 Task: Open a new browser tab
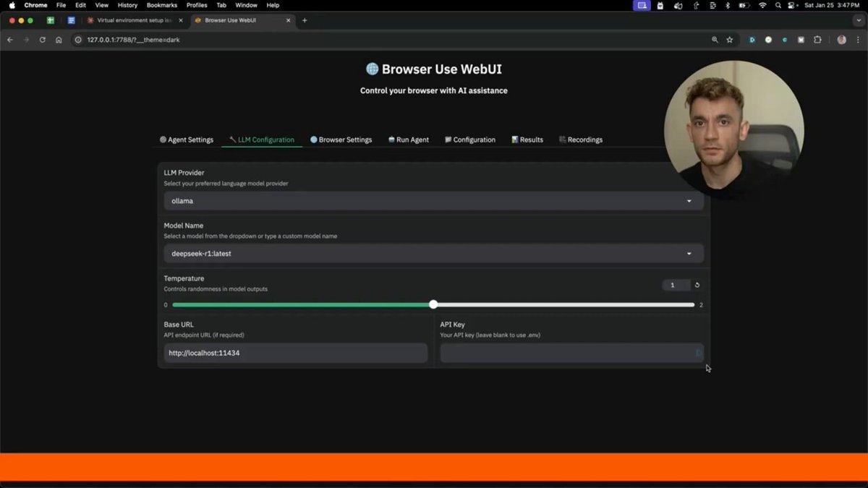click(x=305, y=20)
